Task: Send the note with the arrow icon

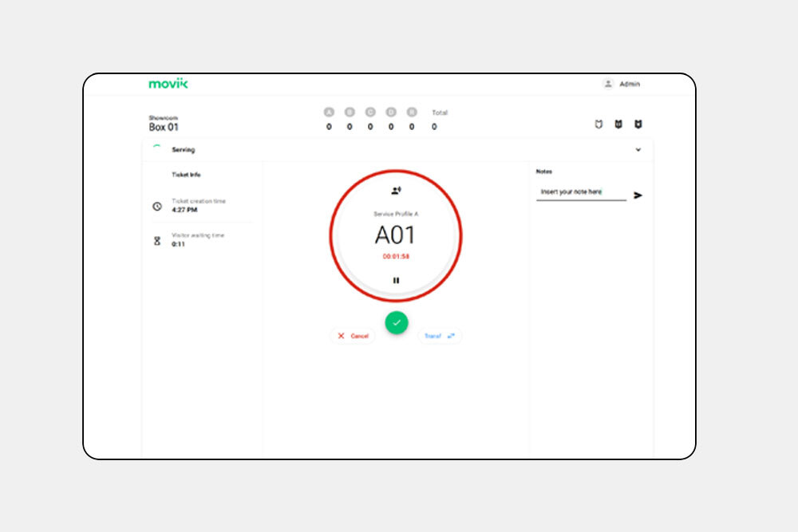Action: click(x=638, y=195)
